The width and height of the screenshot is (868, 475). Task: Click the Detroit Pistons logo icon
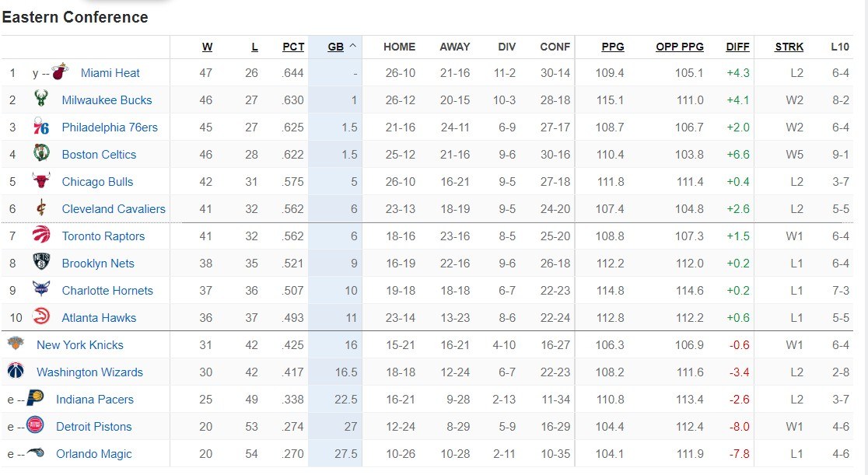click(35, 426)
